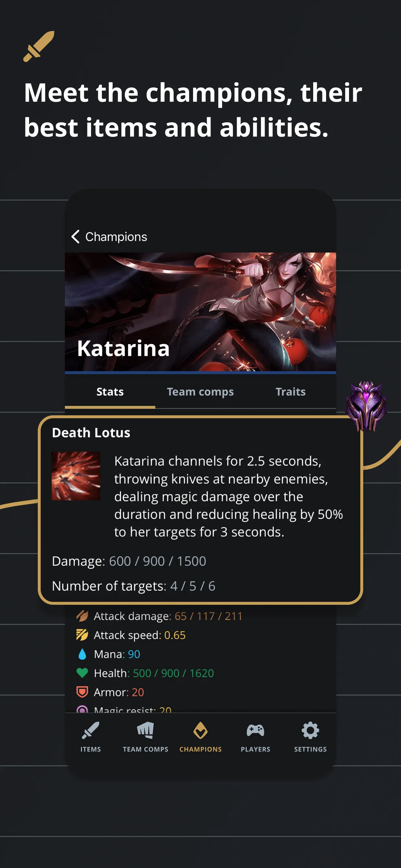The height and width of the screenshot is (868, 401).
Task: Select the Champions diamond icon
Action: [x=200, y=730]
